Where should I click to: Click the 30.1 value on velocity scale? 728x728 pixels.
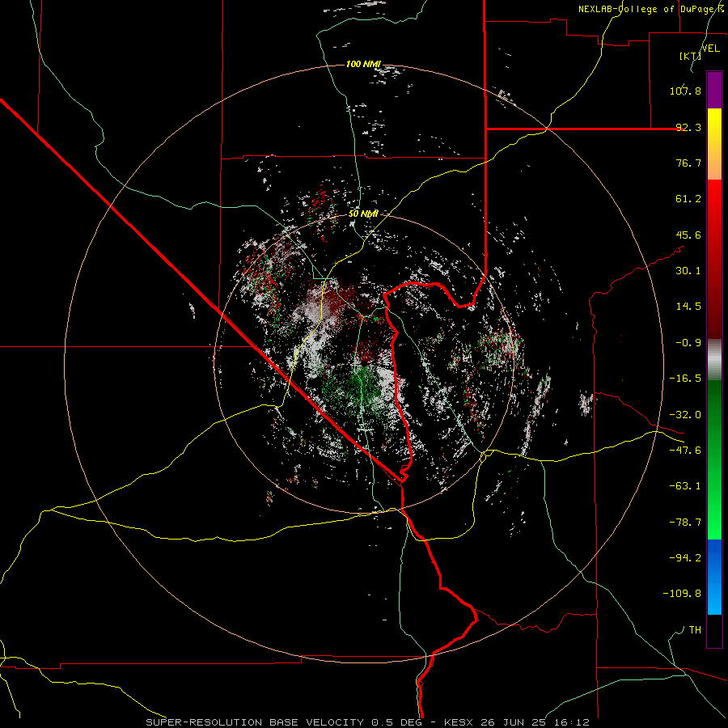coord(688,271)
